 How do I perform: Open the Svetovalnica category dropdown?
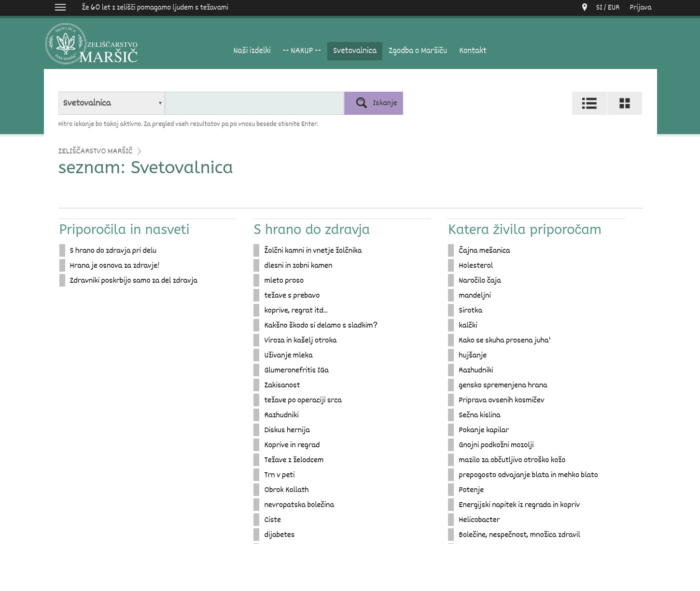(x=111, y=103)
